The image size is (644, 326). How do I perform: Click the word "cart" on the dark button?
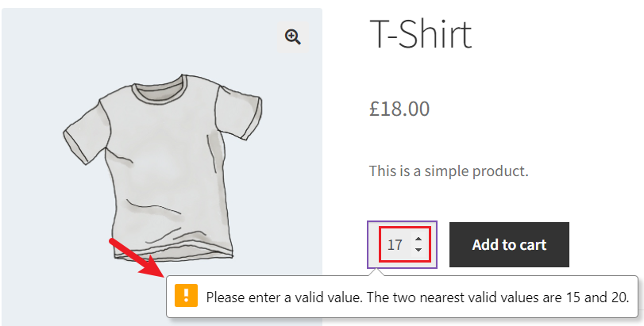[530, 245]
